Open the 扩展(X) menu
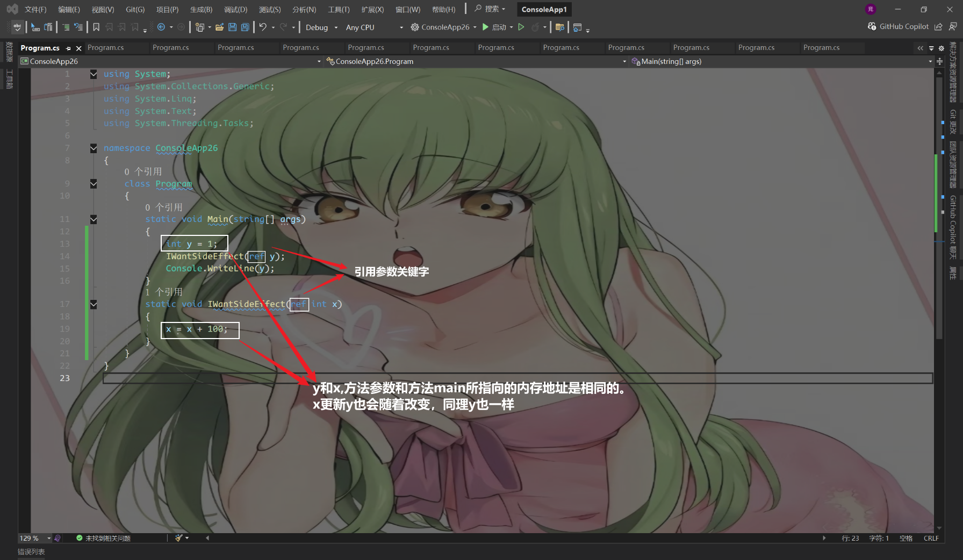The width and height of the screenshot is (963, 560). 372,9
